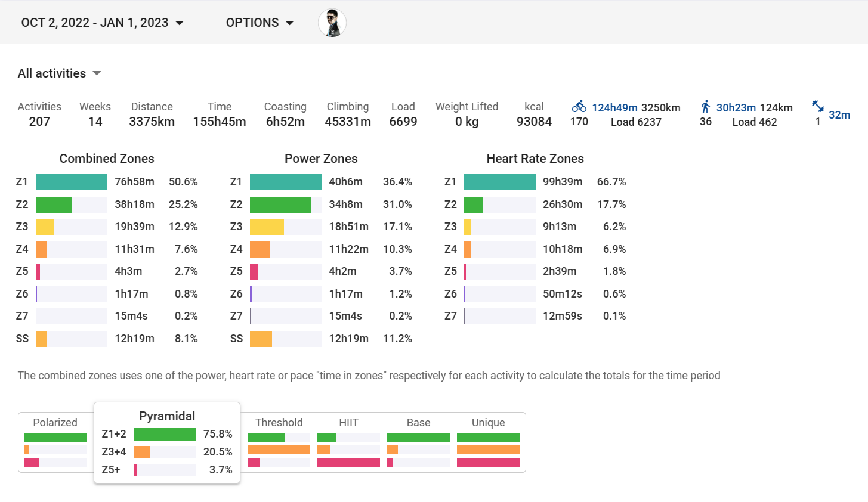Image resolution: width=868 pixels, height=502 pixels.
Task: Click the Pyramidal Z1+2 green bar
Action: (x=165, y=434)
